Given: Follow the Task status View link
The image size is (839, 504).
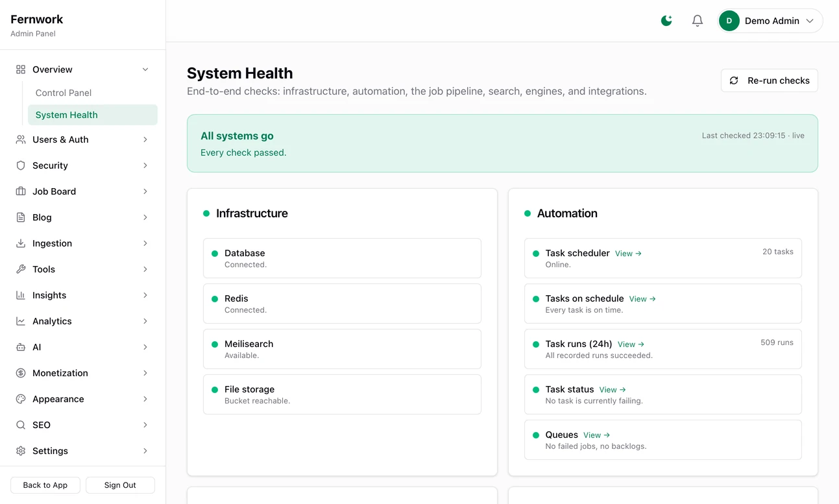Looking at the screenshot, I should [x=613, y=390].
